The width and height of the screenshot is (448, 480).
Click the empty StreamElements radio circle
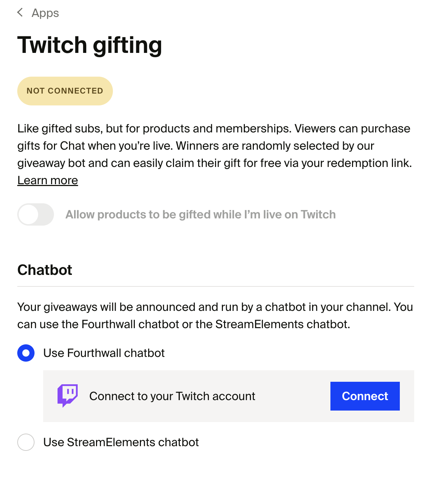click(26, 442)
